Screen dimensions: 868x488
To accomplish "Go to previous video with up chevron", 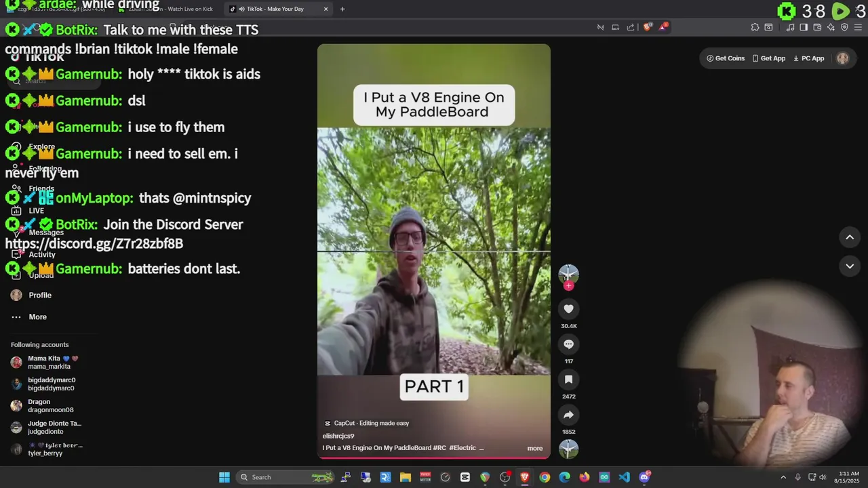I will pos(850,237).
